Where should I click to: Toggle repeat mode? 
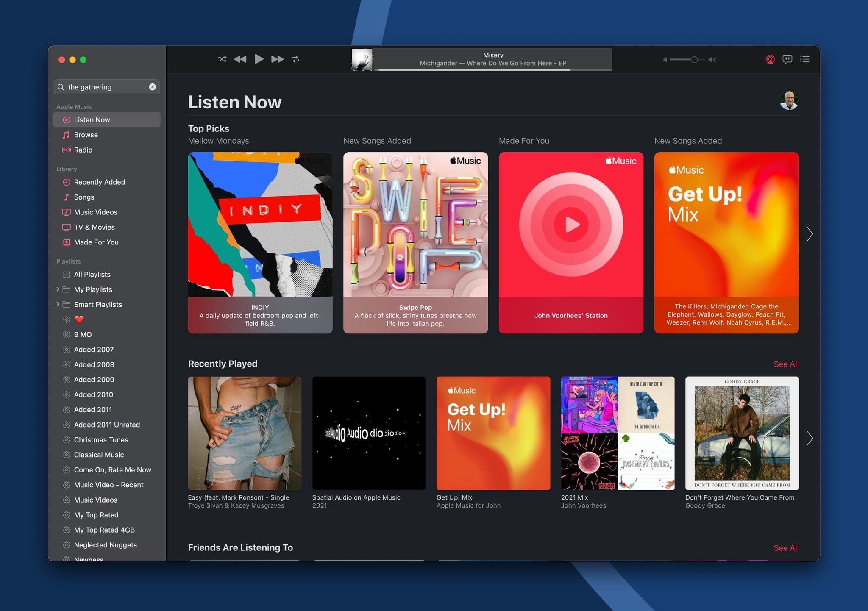point(295,59)
